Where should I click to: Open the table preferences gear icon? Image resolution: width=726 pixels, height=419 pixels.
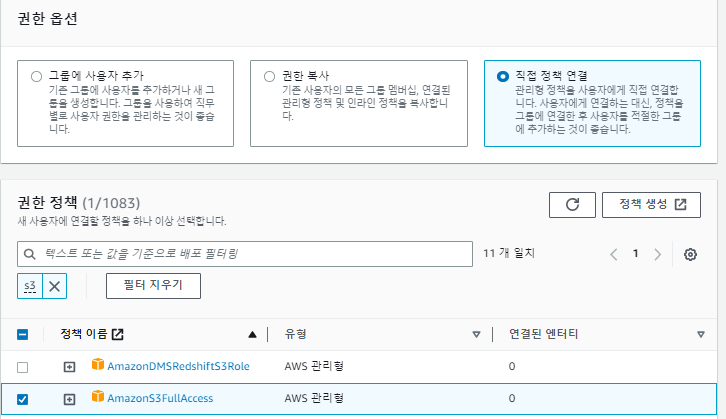coord(690,254)
